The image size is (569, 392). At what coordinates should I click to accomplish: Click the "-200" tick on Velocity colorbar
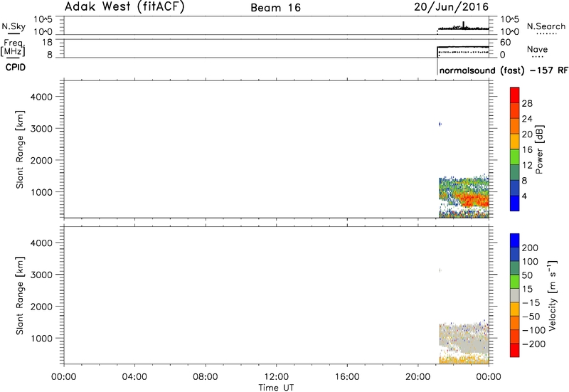pos(533,344)
